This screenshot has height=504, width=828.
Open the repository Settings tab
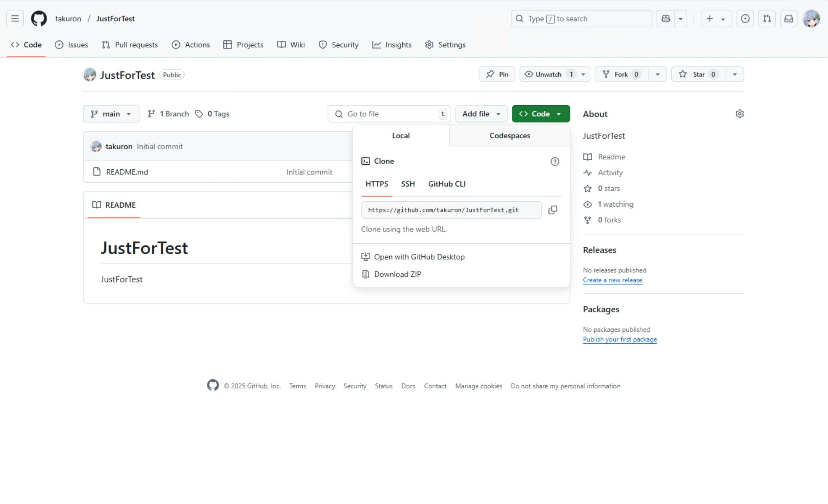(x=445, y=45)
